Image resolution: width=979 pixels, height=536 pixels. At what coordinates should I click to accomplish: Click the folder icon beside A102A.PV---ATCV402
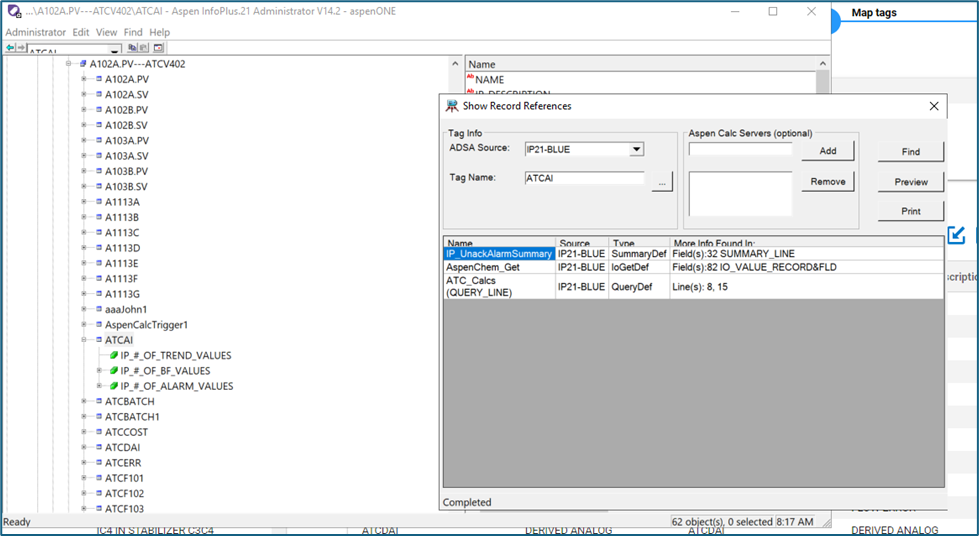tap(83, 64)
